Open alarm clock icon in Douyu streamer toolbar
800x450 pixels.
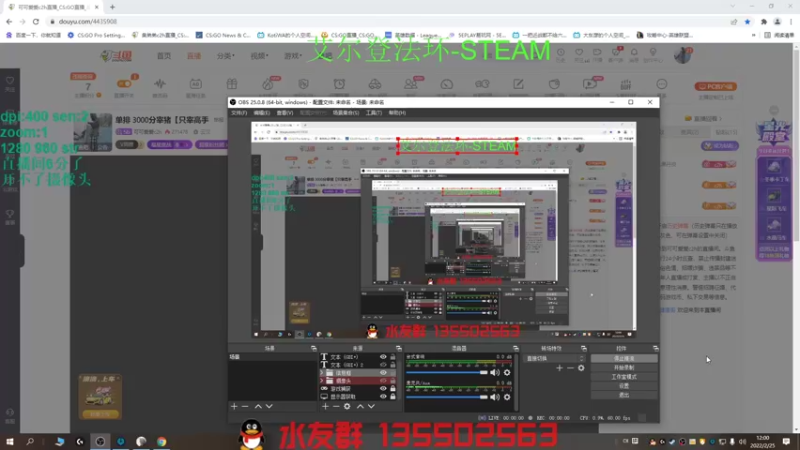point(339,84)
